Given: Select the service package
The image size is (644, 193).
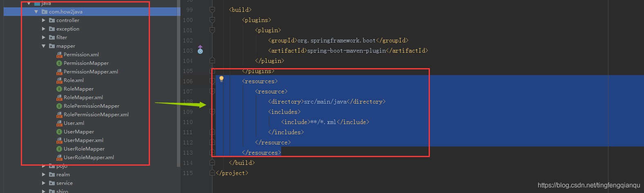Looking at the screenshot, I should pos(65,183).
